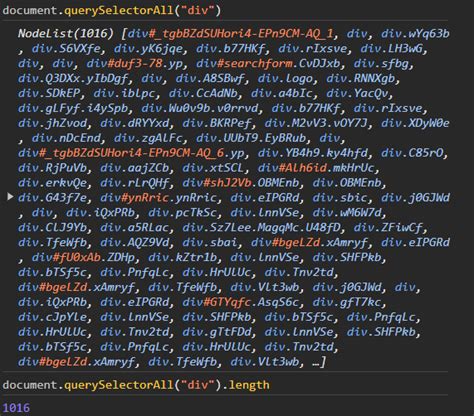Inspect div.Wu0v9b.v0rrvd node
Viewport: 474px width, 416px height.
[200, 108]
